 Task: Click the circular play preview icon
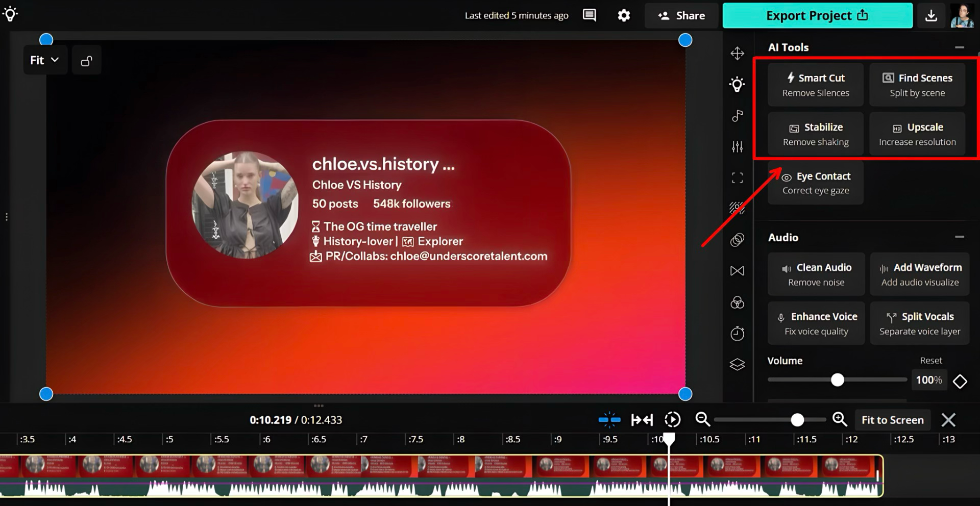pos(673,420)
